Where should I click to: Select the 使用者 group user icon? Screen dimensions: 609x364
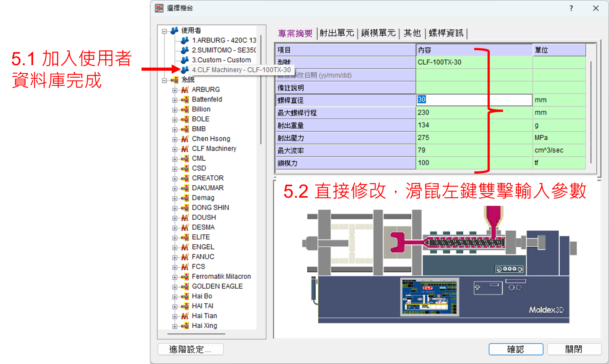pyautogui.click(x=175, y=30)
